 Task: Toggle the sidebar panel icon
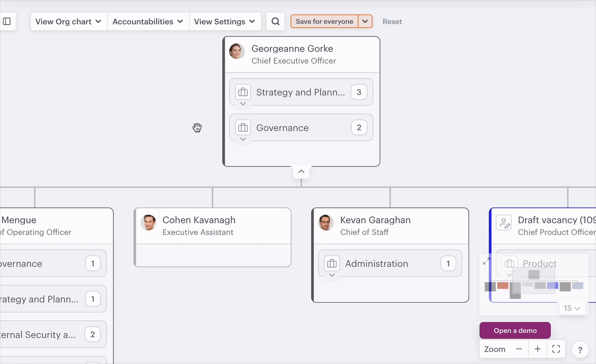pos(7,21)
